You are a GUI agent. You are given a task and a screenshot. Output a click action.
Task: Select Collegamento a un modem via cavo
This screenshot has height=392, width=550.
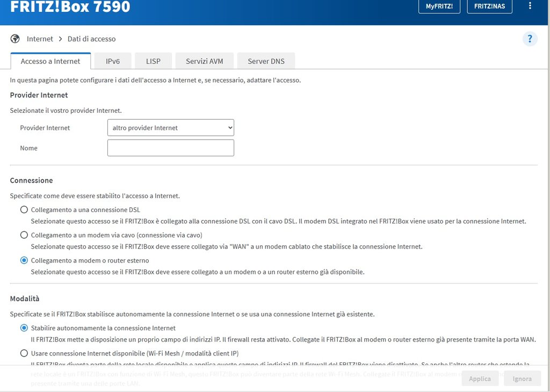(24, 235)
